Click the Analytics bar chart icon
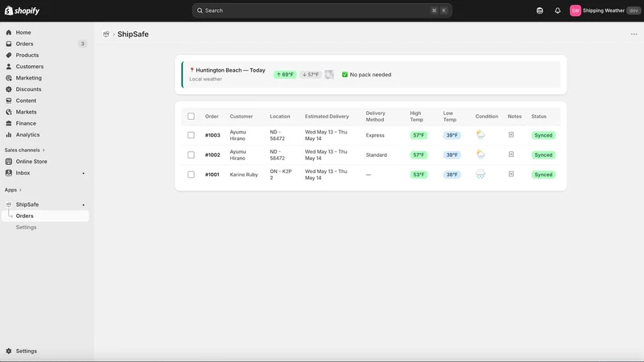 tap(9, 134)
